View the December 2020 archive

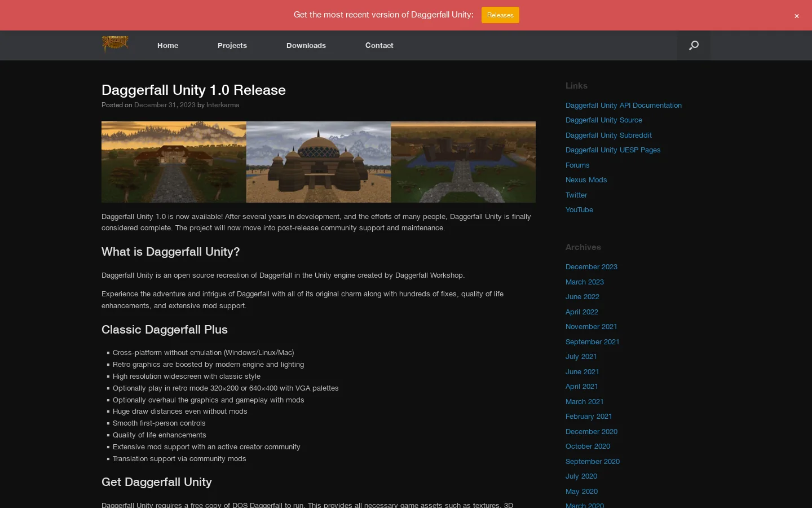pos(592,432)
